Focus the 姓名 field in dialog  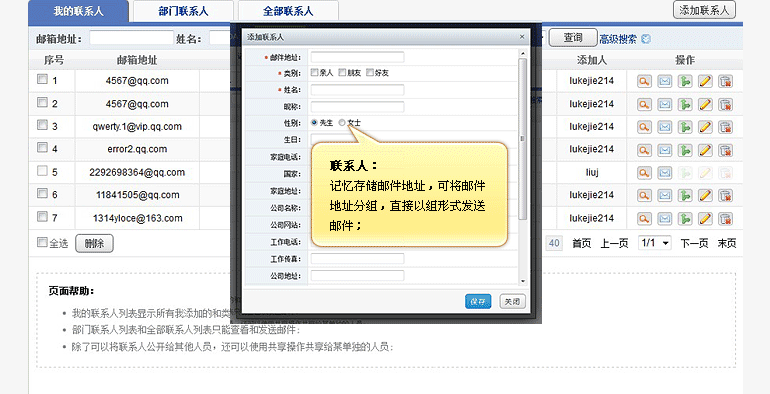tap(358, 90)
